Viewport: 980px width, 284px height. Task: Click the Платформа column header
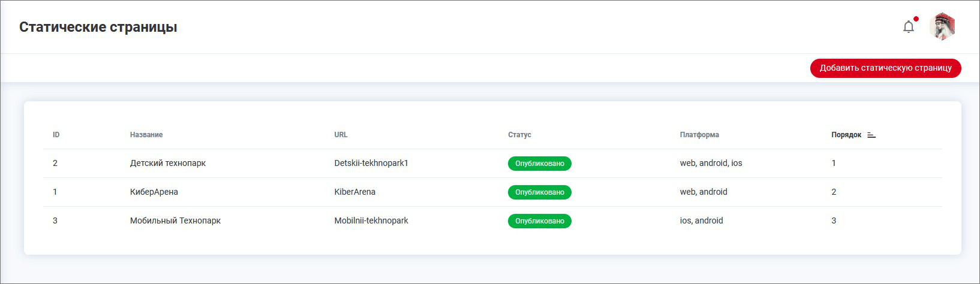(699, 135)
